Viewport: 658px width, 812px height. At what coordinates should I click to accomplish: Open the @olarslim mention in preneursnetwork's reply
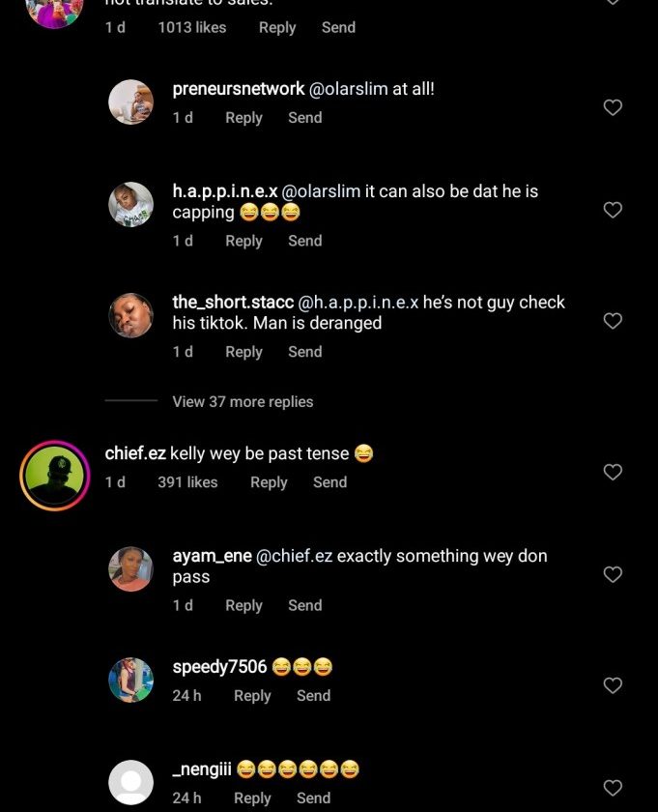[348, 89]
